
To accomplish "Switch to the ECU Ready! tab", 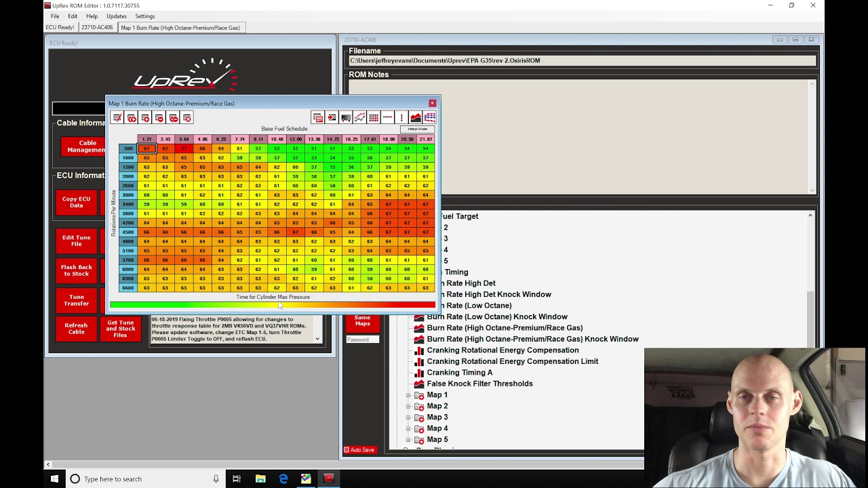I will 60,28.
